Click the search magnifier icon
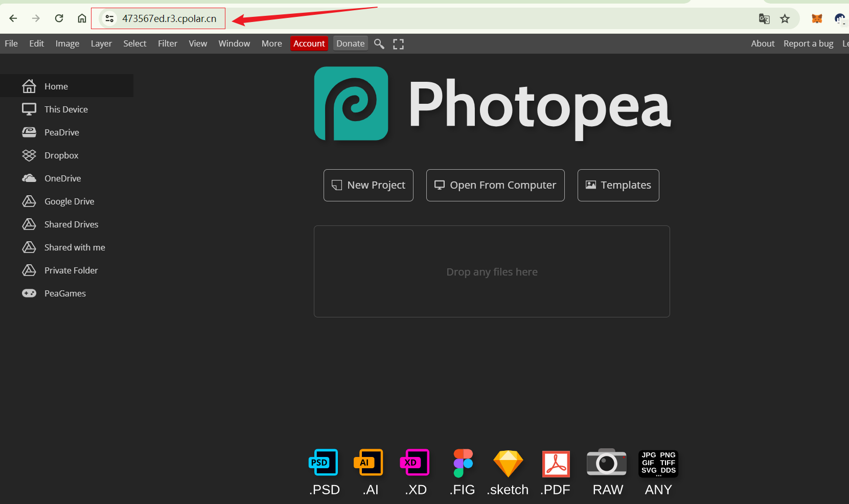849x504 pixels. click(x=379, y=44)
